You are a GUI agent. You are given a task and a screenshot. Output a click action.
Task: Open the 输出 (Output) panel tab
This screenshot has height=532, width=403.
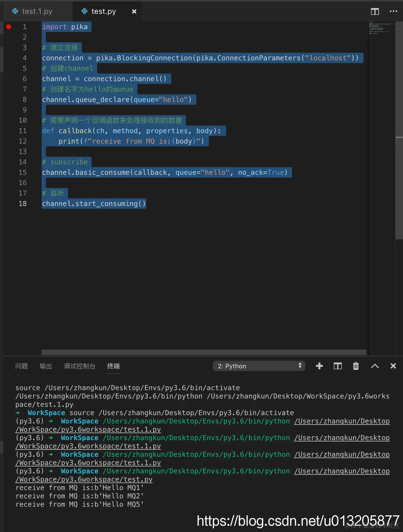click(46, 366)
